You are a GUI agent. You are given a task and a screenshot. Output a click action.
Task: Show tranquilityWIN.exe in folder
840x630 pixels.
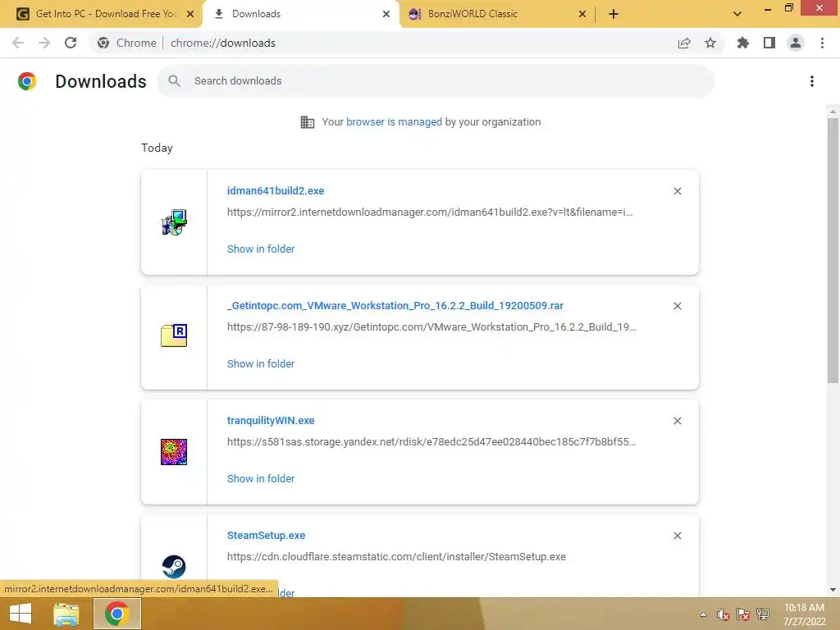pyautogui.click(x=261, y=478)
